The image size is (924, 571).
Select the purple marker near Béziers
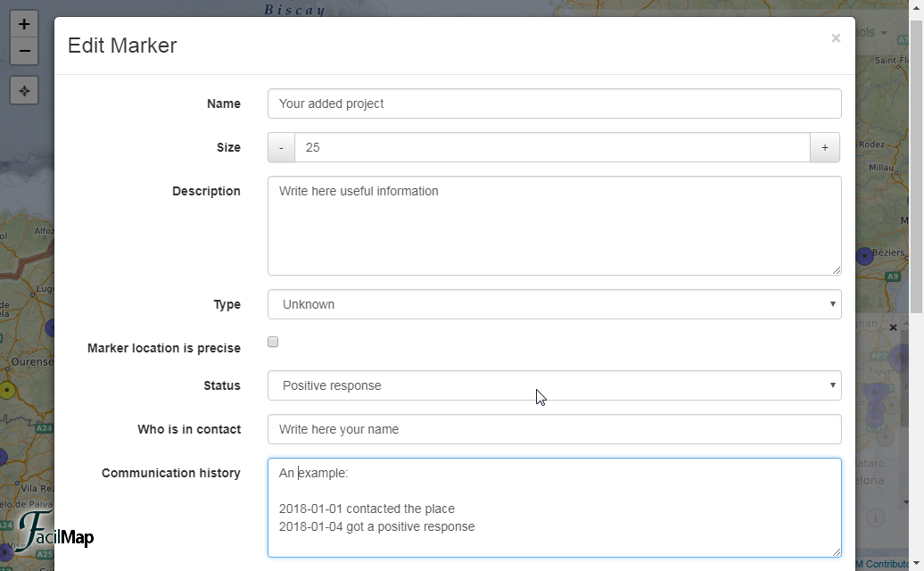[864, 257]
